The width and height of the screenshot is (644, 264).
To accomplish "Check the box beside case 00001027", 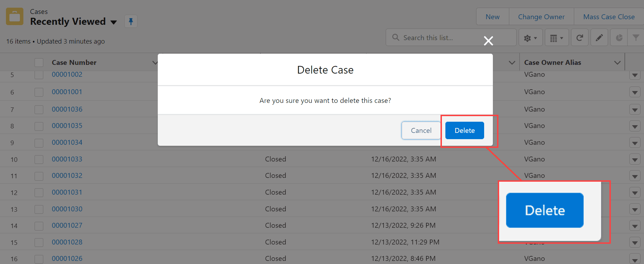I will (39, 226).
